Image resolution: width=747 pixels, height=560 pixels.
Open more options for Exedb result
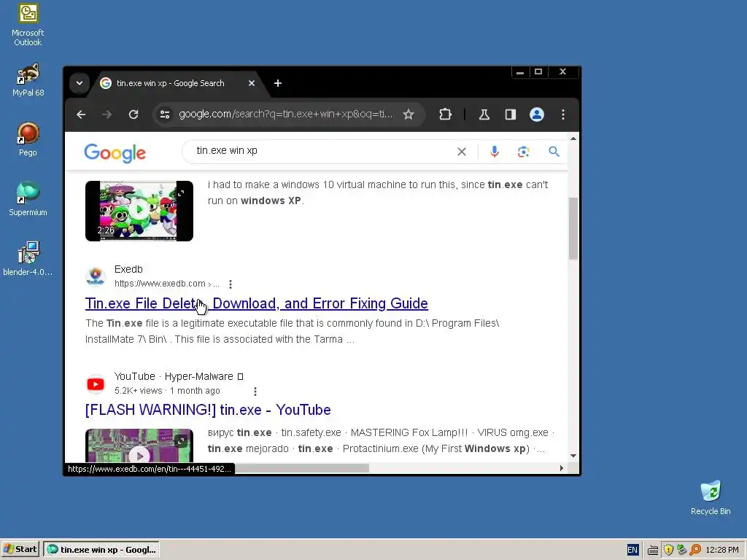[x=231, y=284]
